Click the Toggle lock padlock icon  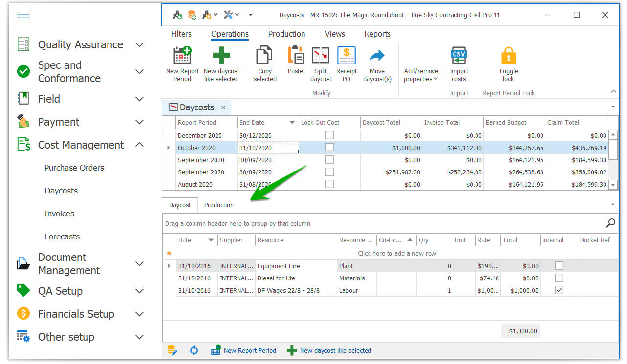coord(509,55)
